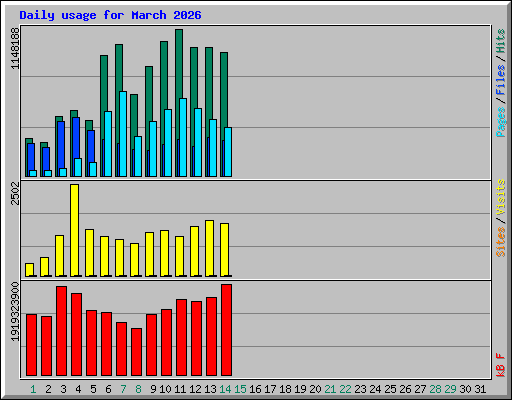Click the red KB bar for day 1
Viewport: 512px width, 400px height.
point(32,345)
